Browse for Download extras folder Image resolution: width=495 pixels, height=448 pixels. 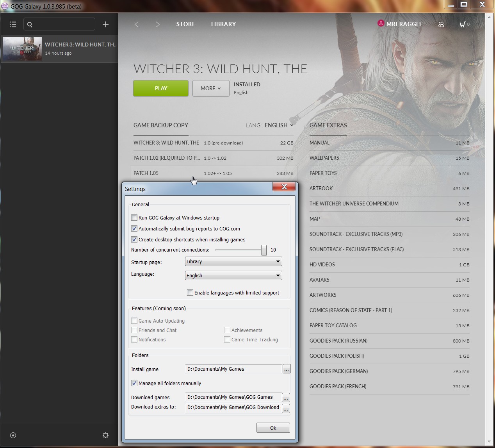click(286, 409)
